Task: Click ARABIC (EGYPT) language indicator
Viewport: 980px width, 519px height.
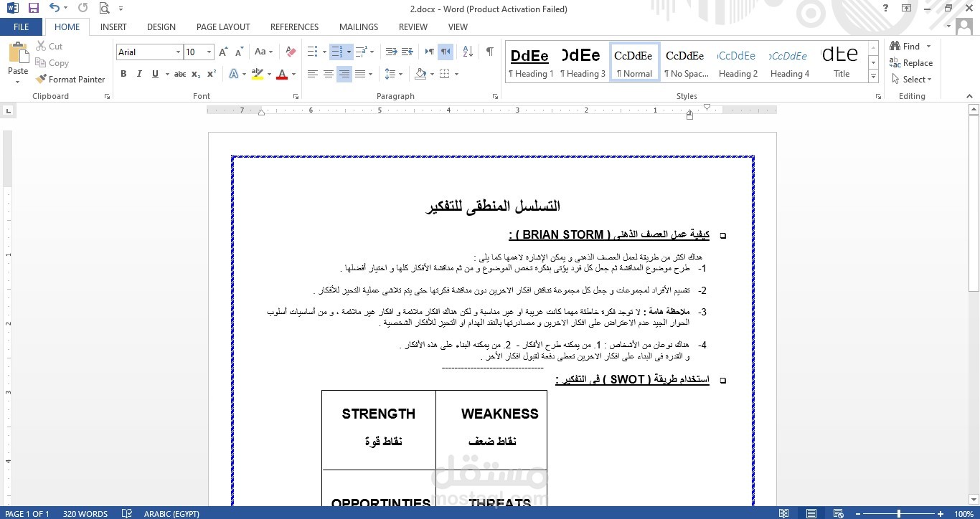Action: (x=171, y=513)
